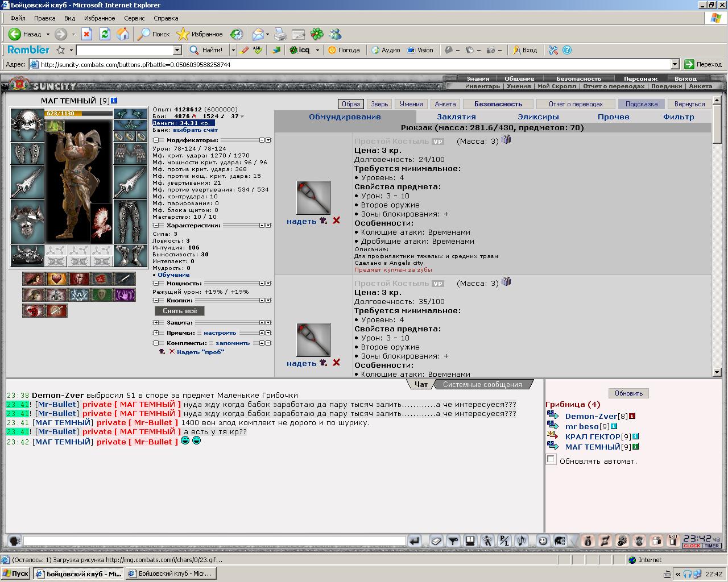Click the browser Stop icon
Image resolution: width=728 pixels, height=582 pixels.
86,34
